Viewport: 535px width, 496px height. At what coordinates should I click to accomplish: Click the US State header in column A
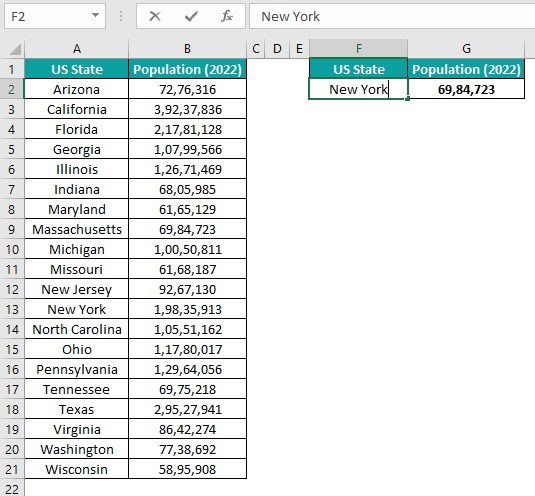pos(77,69)
